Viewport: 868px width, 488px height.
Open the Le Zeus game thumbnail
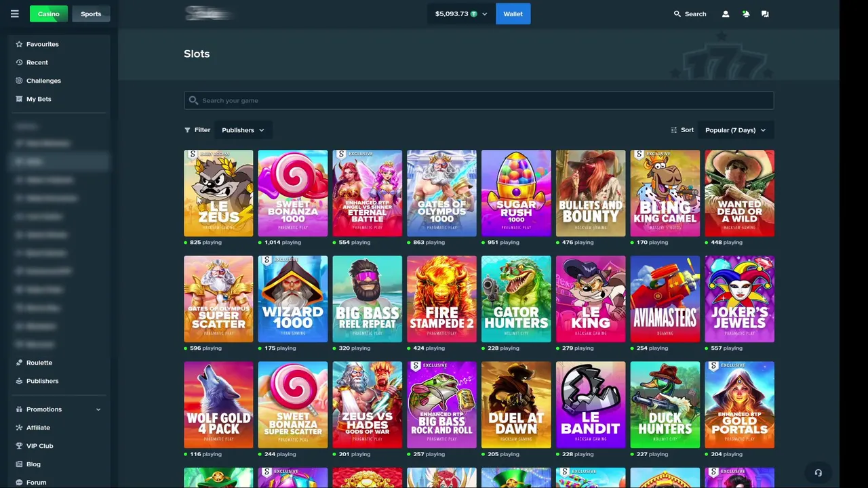[x=218, y=193]
